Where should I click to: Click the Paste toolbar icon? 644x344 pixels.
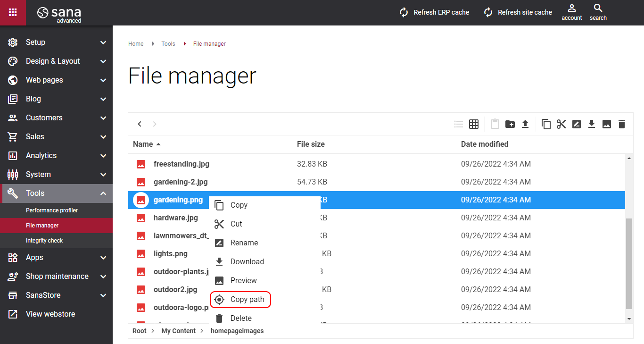pyautogui.click(x=495, y=124)
